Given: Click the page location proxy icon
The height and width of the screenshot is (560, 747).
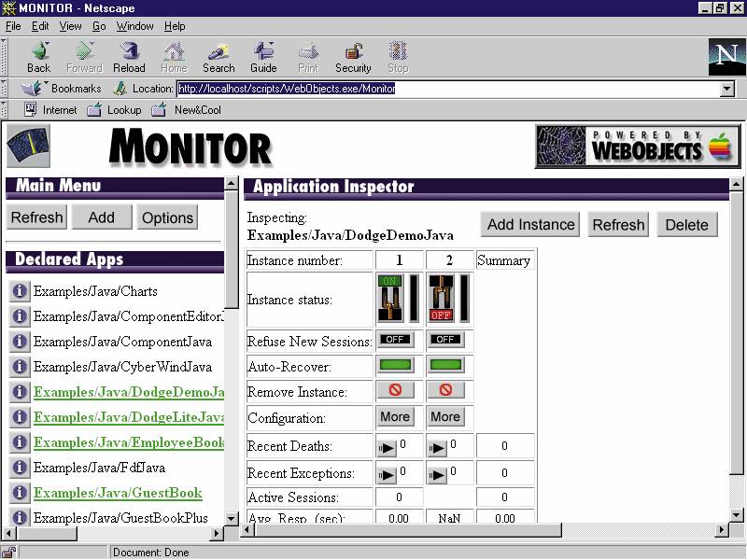Looking at the screenshot, I should point(120,88).
